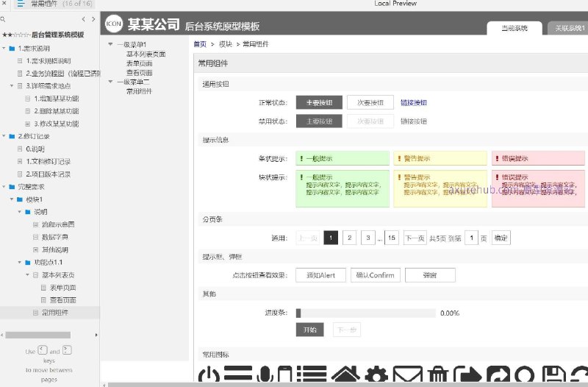Click 弹窗 button
588x387 pixels.
click(x=430, y=275)
